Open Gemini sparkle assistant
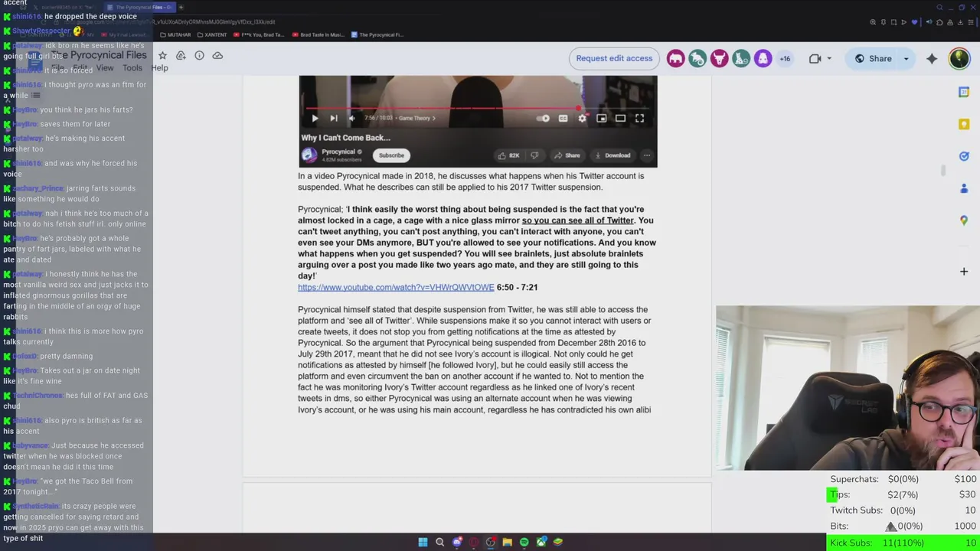The height and width of the screenshot is (551, 980). click(x=932, y=59)
